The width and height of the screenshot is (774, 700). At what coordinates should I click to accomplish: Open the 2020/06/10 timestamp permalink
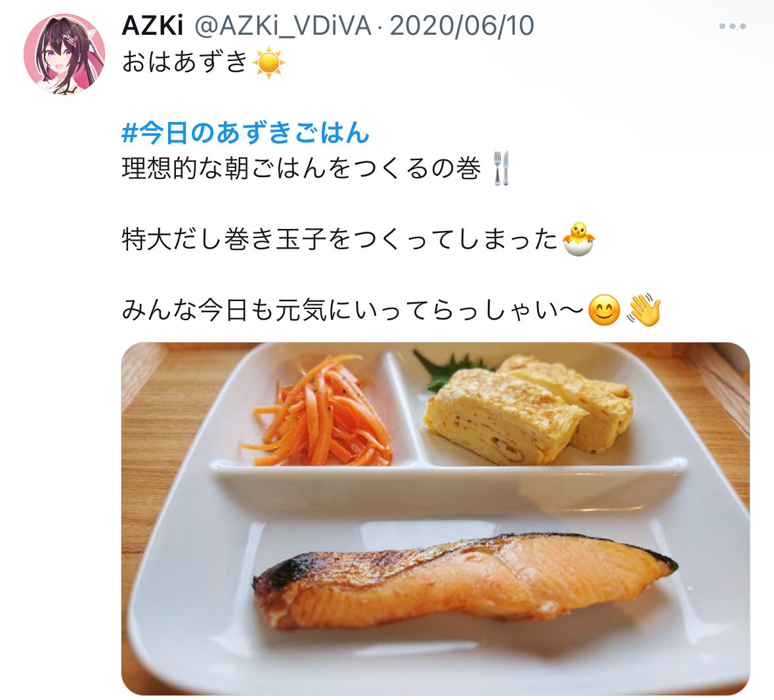(462, 26)
